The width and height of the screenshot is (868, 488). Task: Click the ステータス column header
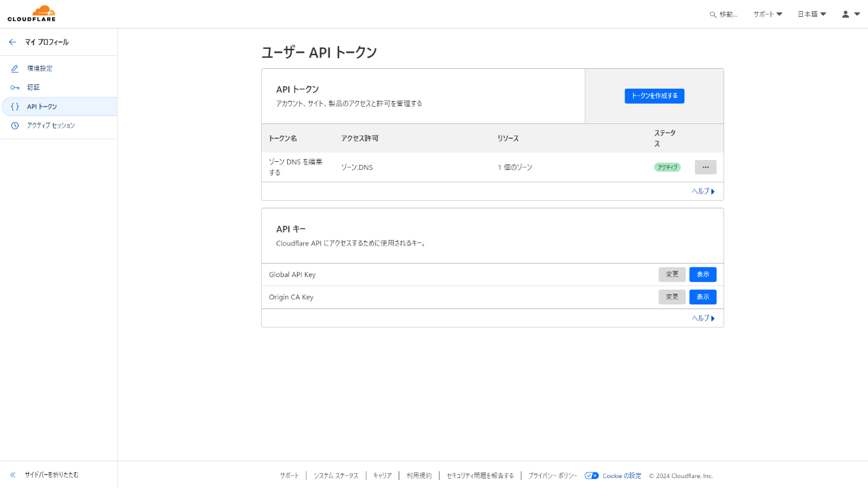coord(665,138)
